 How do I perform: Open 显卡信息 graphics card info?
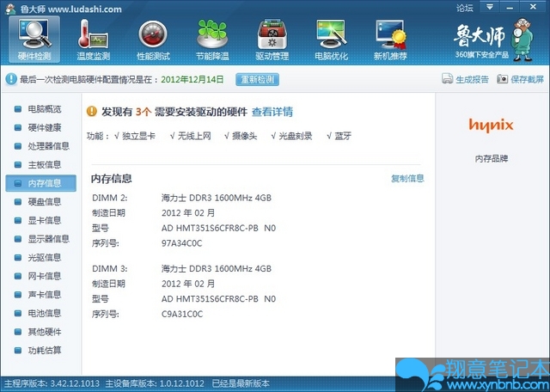coord(44,220)
